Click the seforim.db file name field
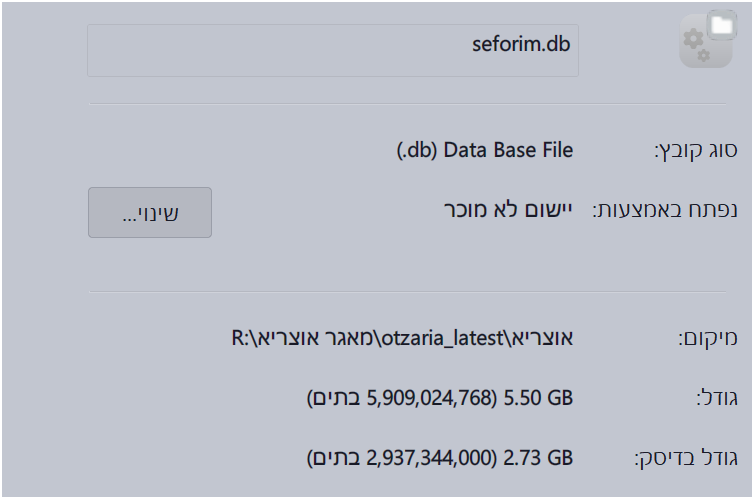This screenshot has height=499, width=754. pos(333,50)
